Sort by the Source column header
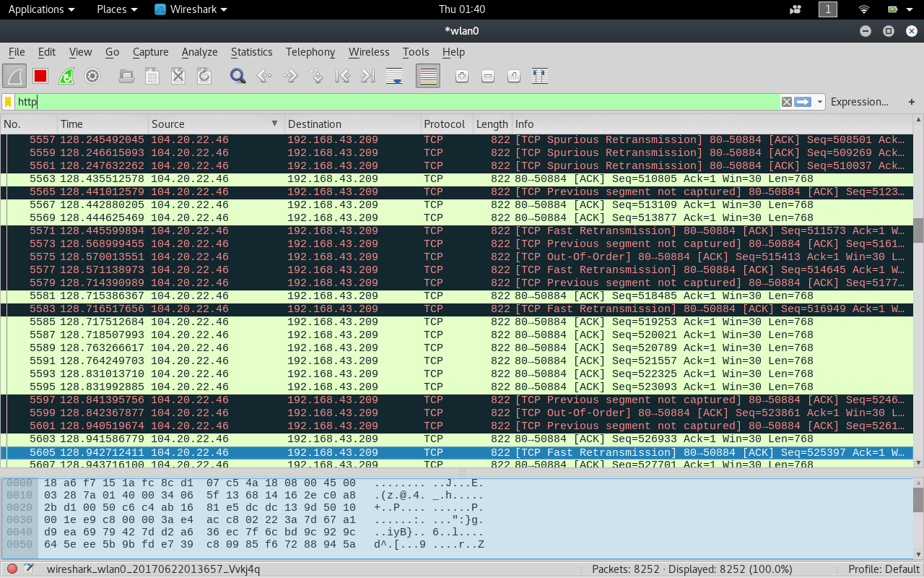 [x=216, y=124]
